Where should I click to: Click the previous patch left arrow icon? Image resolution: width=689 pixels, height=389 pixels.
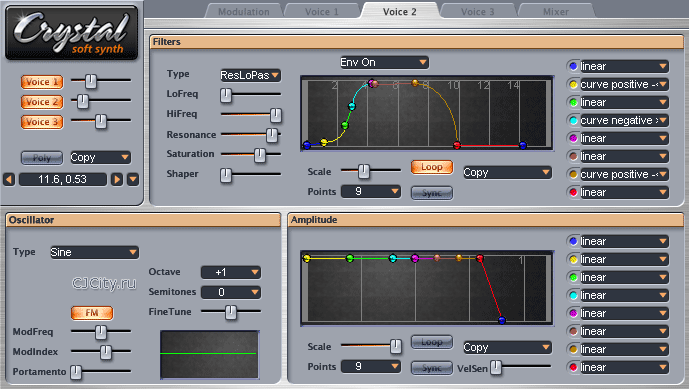click(x=9, y=179)
